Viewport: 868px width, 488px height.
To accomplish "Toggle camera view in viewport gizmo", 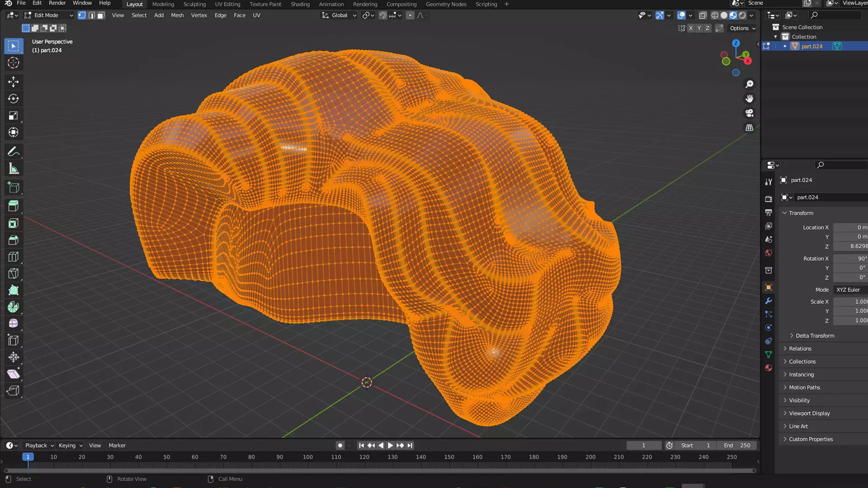I will click(749, 113).
